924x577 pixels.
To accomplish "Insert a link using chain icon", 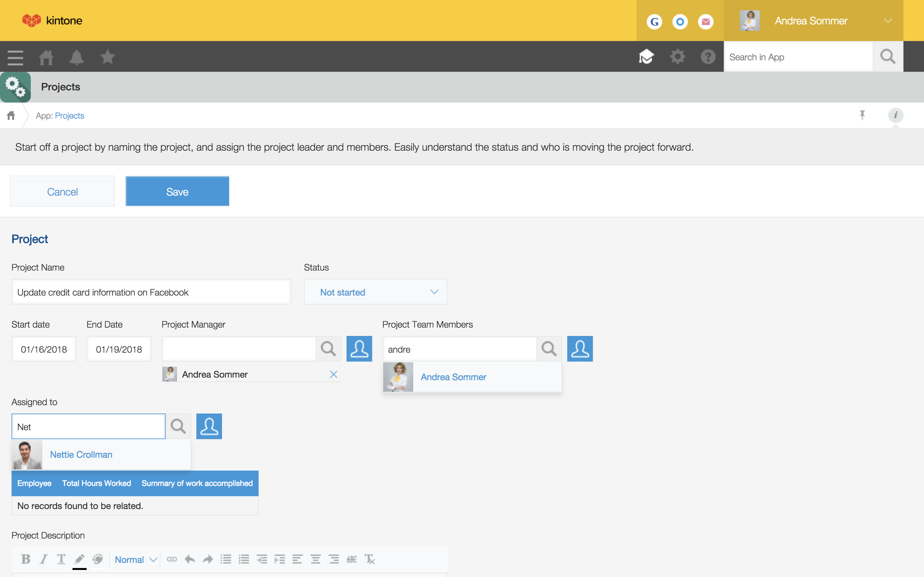I will 172,559.
